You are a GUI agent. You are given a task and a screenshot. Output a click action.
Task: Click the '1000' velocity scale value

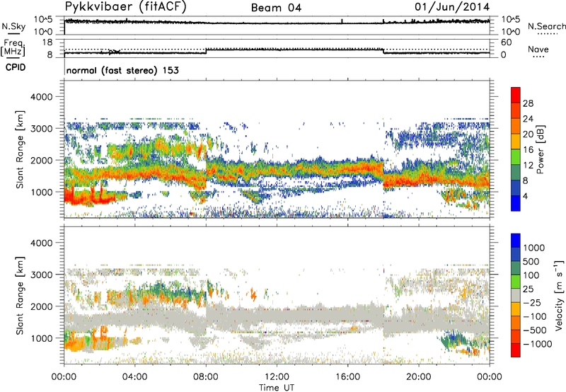pyautogui.click(x=534, y=248)
